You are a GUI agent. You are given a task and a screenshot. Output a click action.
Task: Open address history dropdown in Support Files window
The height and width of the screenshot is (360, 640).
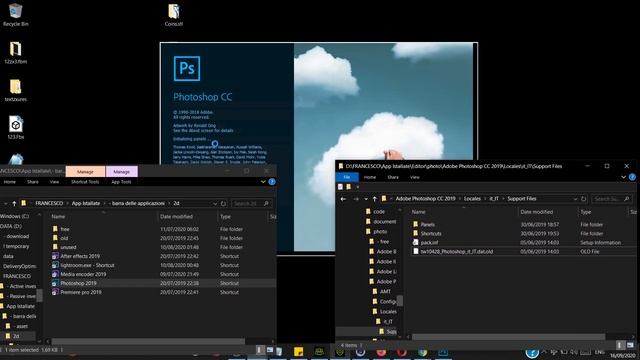[575, 199]
